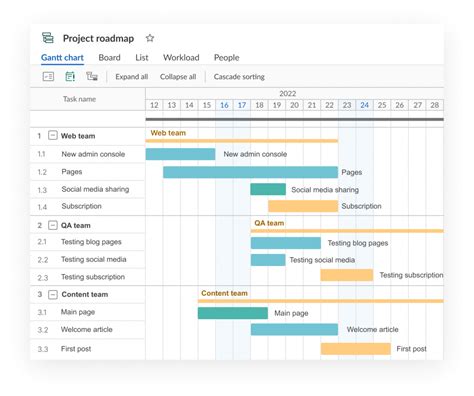Select the green Social media sharing bar

[268, 189]
